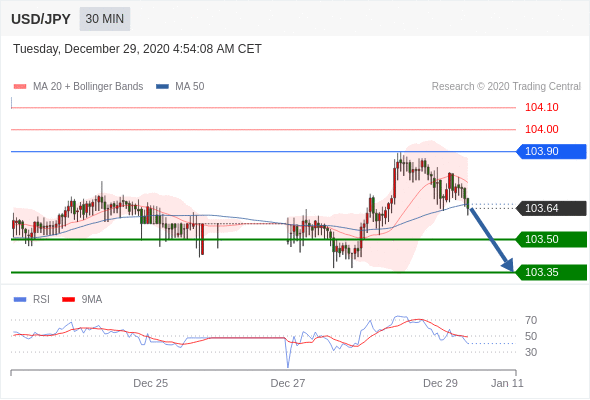Toggle the MA 50 legend marker
The height and width of the screenshot is (400, 590).
[162, 87]
